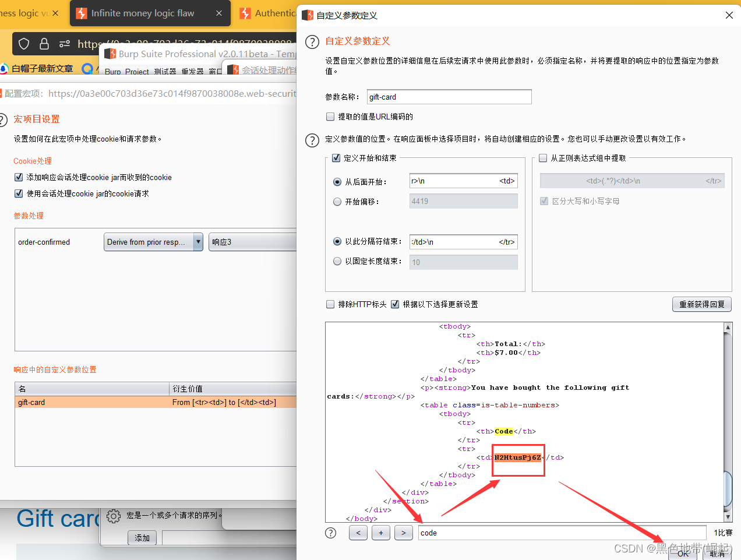Viewport: 741px width, 560px height.
Task: Click the Burp favicon on the Authentic tab
Action: coord(246,13)
